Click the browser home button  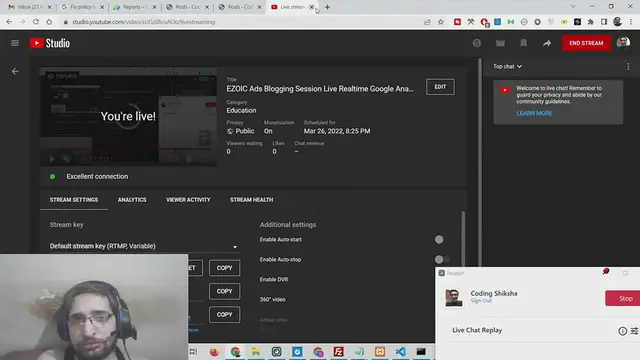pos(49,22)
